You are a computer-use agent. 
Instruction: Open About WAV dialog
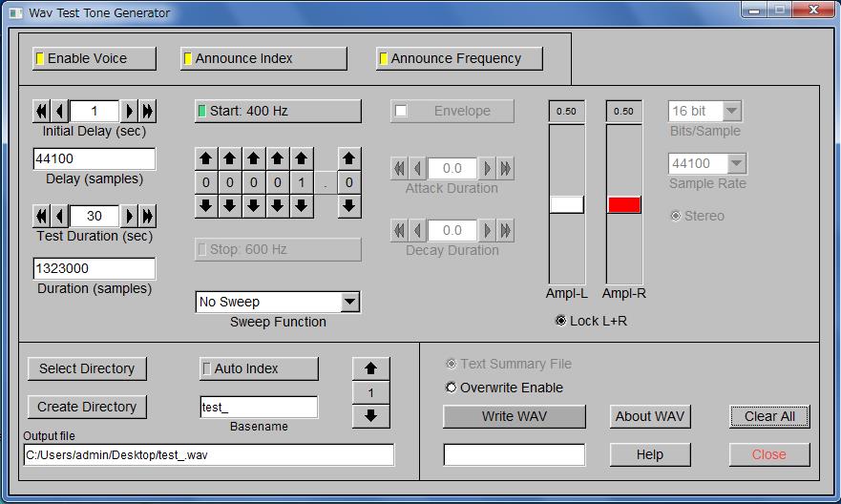[650, 416]
